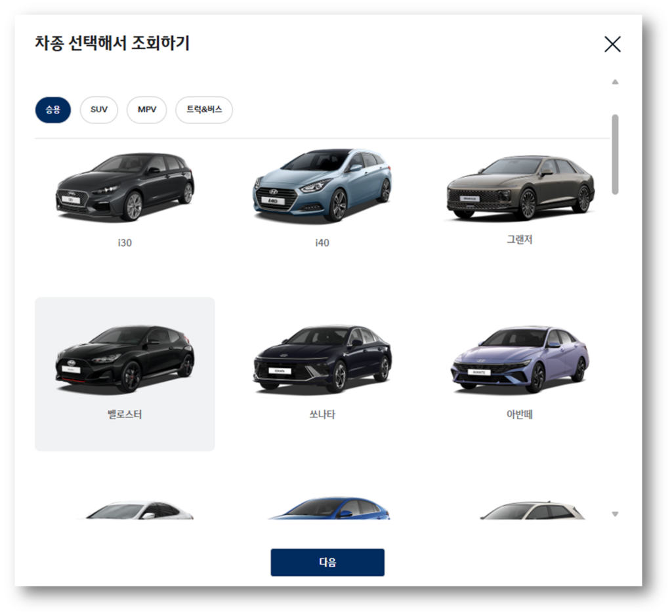The height and width of the screenshot is (616, 672).
Task: Click the 다음 next button
Action: pos(327,562)
